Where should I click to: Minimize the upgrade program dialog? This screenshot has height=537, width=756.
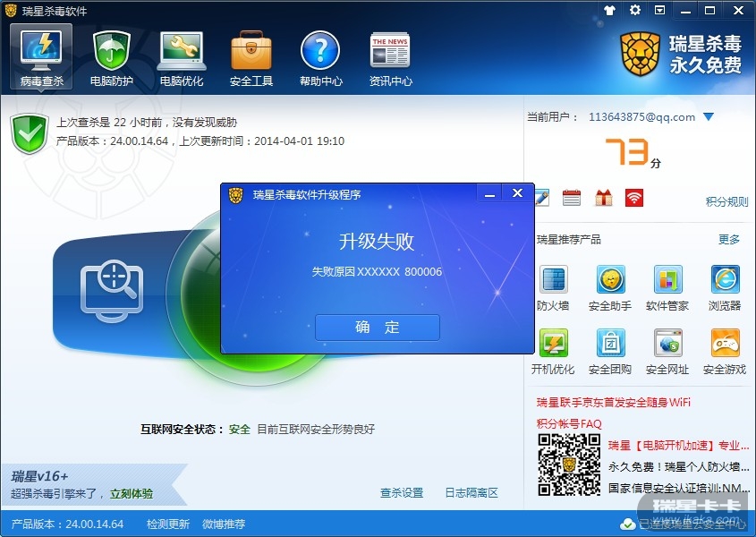click(489, 193)
